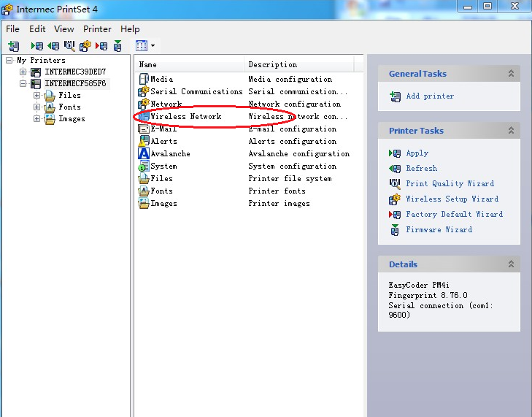This screenshot has width=532, height=417.
Task: Open the Edit menu
Action: click(37, 29)
